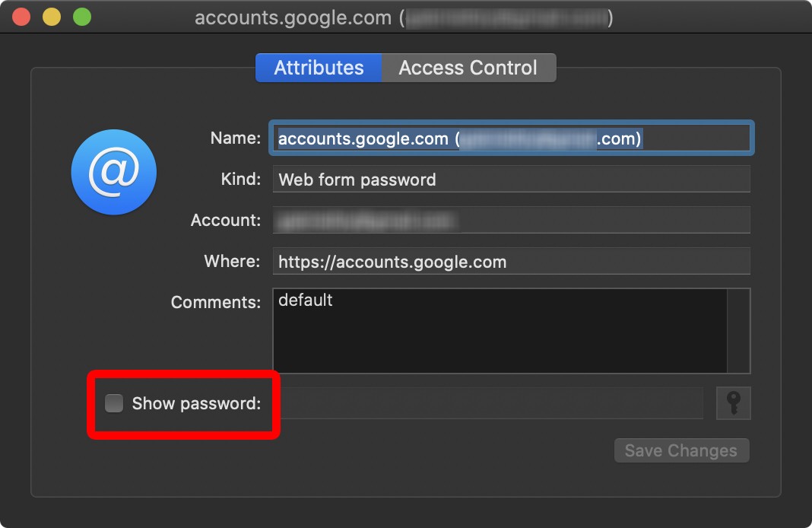Click the scrollbar beside the Comments box
The width and height of the screenshot is (812, 528).
click(739, 330)
